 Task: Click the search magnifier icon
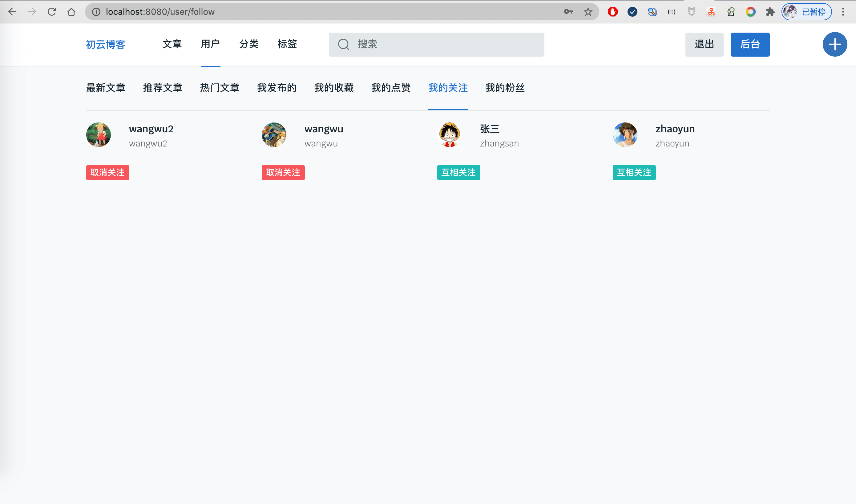click(343, 45)
